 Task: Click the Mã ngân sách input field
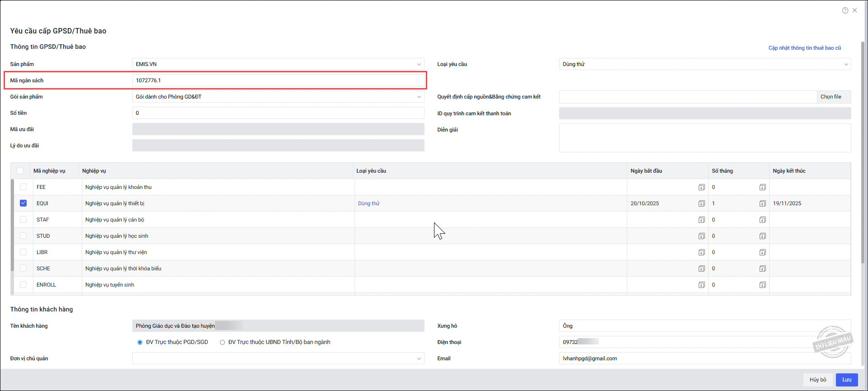click(278, 80)
